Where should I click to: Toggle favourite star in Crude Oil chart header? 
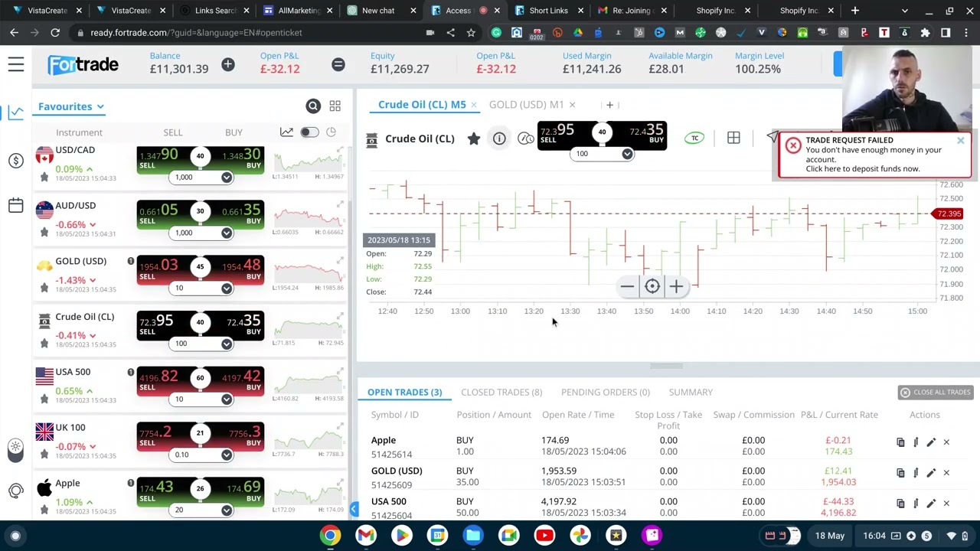[474, 139]
